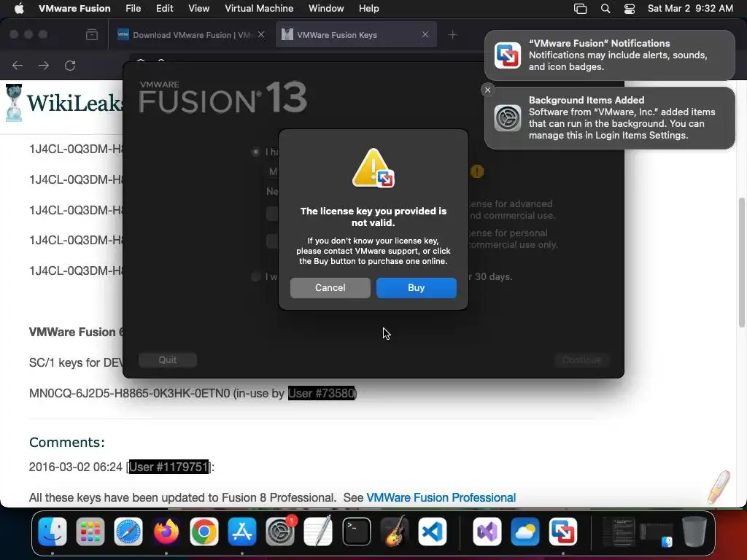
Task: Click the Background Items Added notification
Action: [x=610, y=118]
